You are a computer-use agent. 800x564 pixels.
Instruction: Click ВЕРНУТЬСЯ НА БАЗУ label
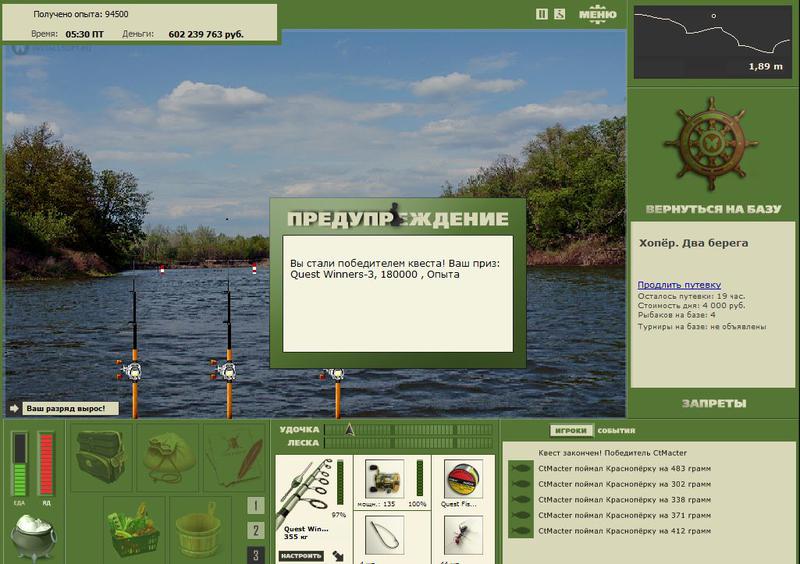pos(713,209)
